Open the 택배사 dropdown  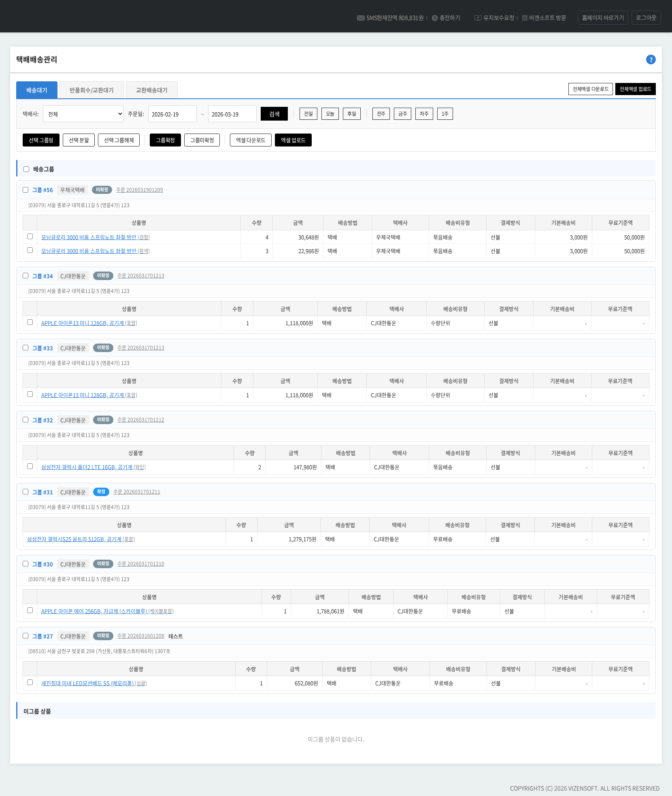pos(83,114)
